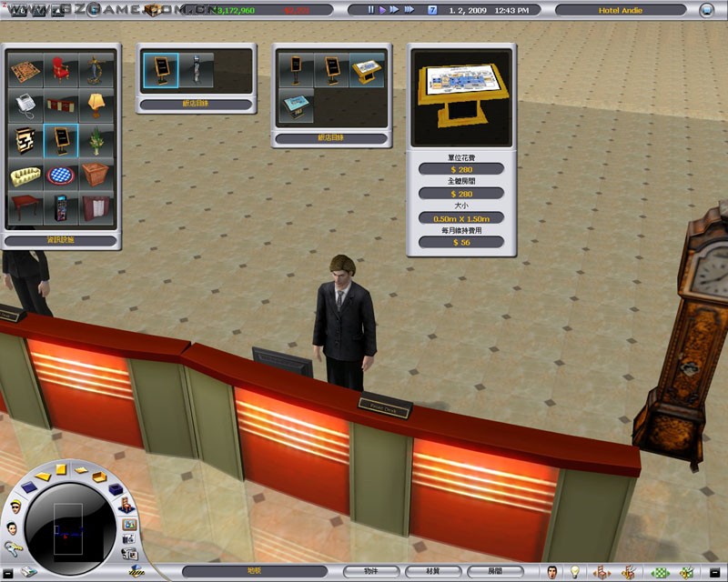
Task: Open the worker with yellow cap icon
Action: coord(15,507)
